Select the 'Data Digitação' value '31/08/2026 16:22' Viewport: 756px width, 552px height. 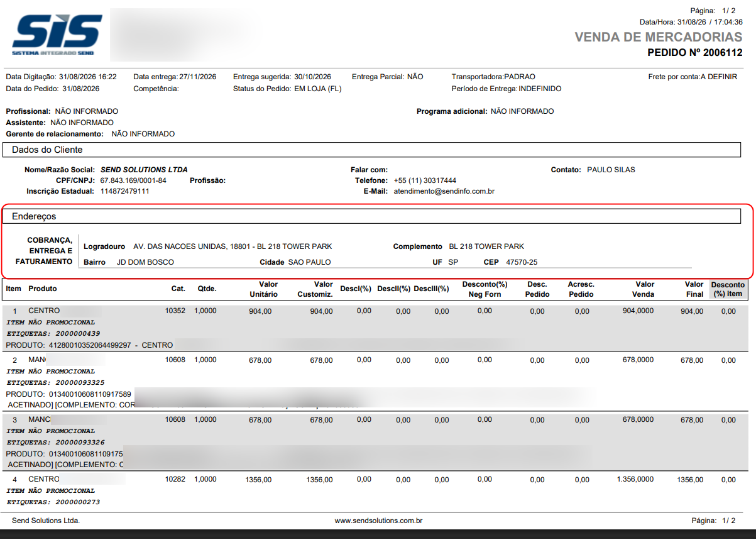click(x=88, y=77)
